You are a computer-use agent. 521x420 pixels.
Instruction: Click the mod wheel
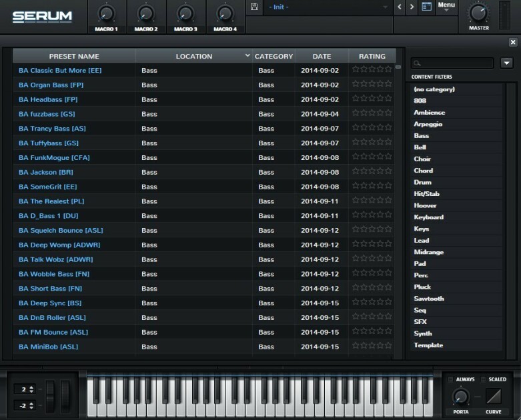(65, 397)
